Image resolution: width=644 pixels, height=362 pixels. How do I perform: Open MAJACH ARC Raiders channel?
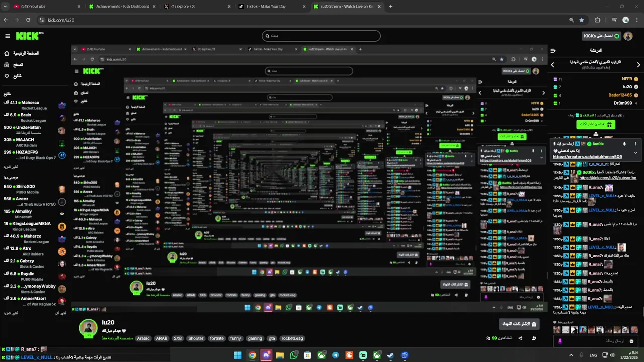34,142
